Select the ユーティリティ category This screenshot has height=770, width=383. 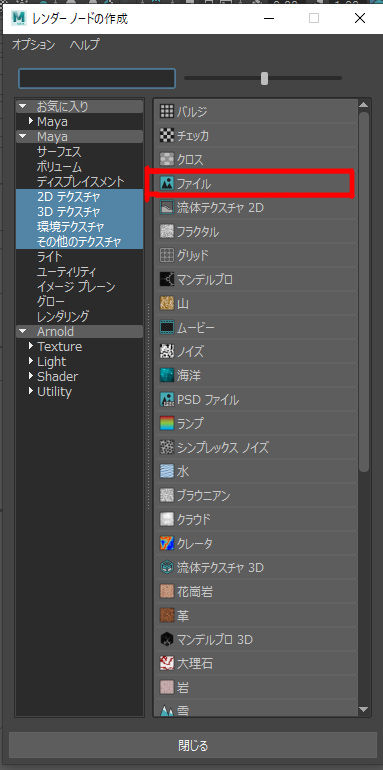tap(66, 272)
